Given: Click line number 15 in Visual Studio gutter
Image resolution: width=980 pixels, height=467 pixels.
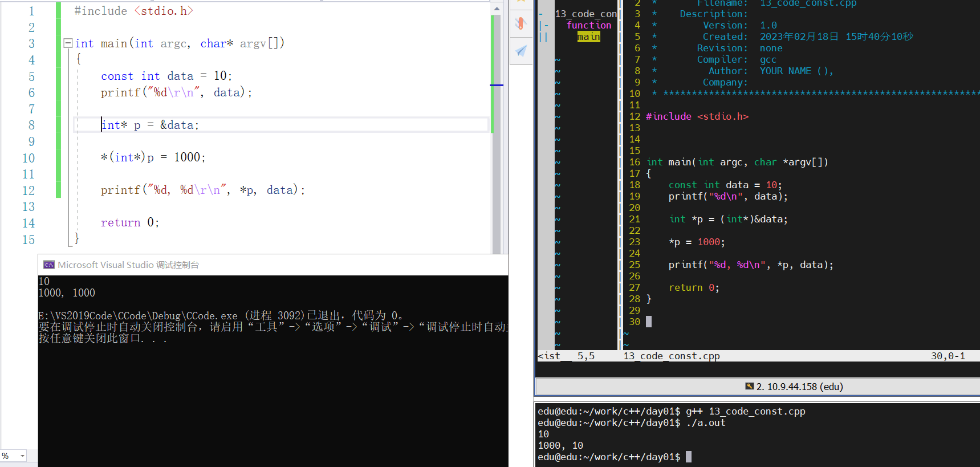Looking at the screenshot, I should pos(29,239).
